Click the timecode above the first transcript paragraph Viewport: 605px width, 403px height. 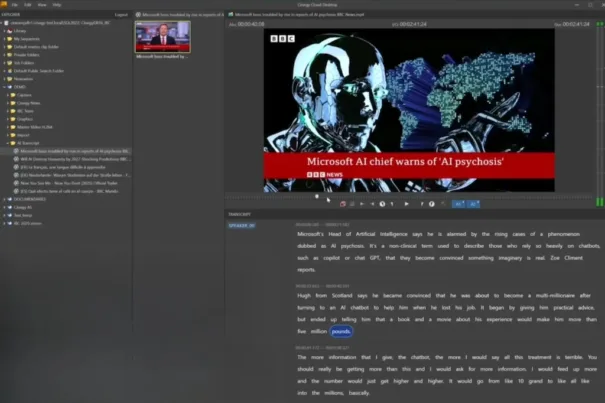(322, 225)
